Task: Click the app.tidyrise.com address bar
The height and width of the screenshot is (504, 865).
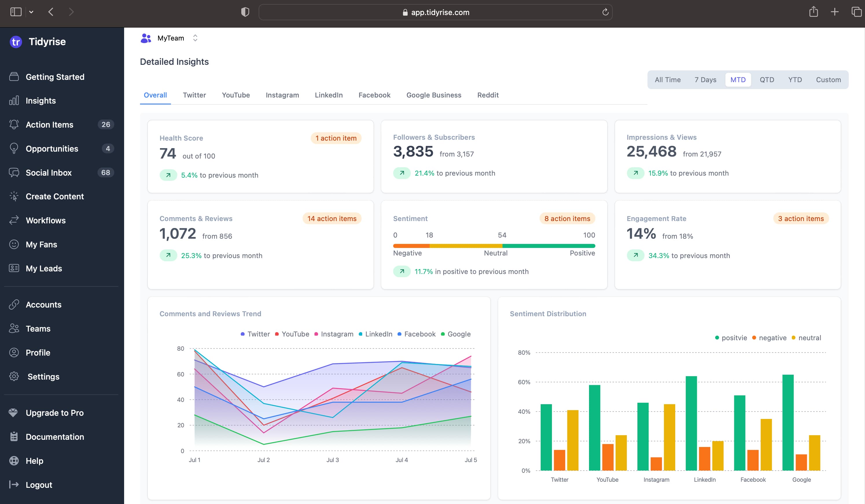Action: [x=435, y=12]
